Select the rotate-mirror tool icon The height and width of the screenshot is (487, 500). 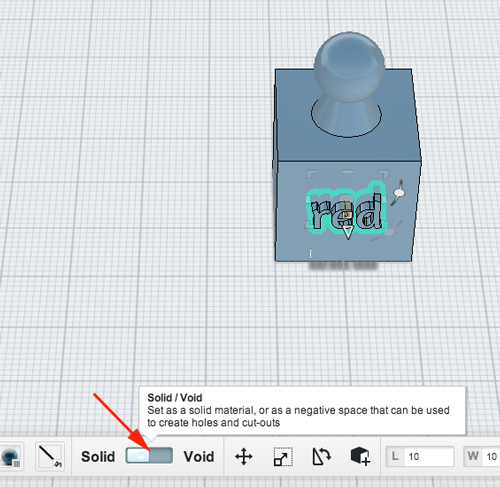321,456
